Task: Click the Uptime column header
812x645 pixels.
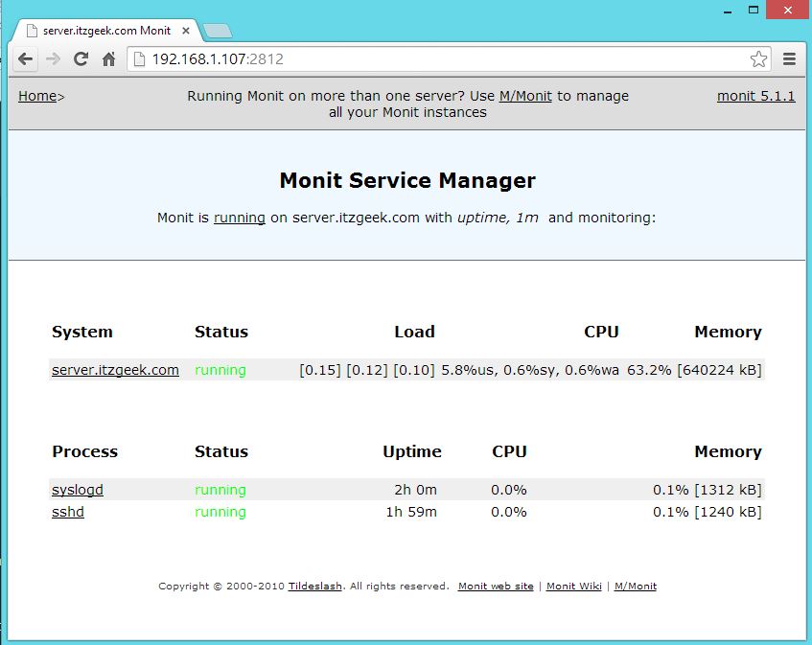Action: pos(412,451)
